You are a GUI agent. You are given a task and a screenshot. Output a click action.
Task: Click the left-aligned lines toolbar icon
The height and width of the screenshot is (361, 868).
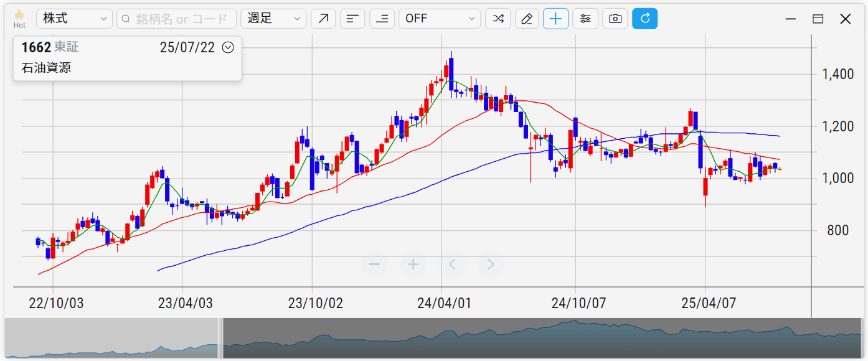[352, 19]
